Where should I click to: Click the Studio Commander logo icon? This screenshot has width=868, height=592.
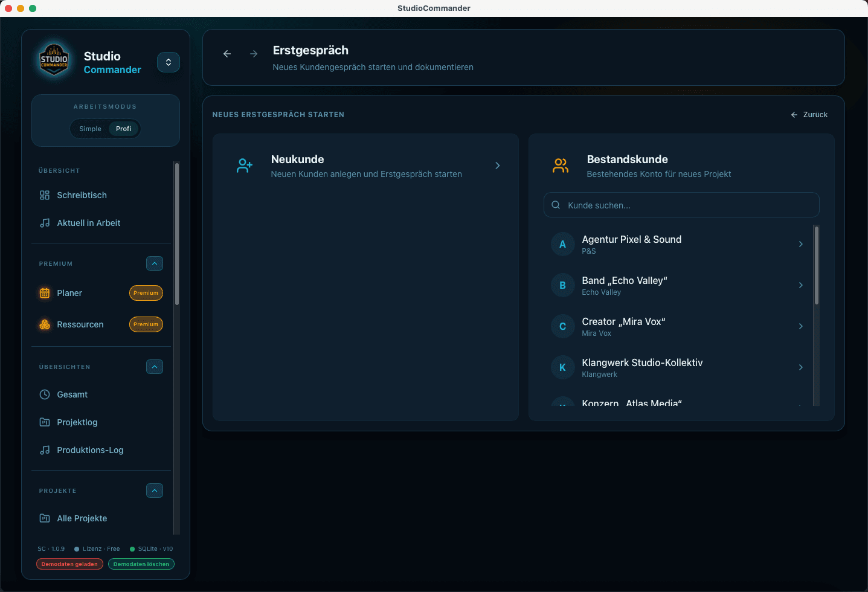pos(54,60)
